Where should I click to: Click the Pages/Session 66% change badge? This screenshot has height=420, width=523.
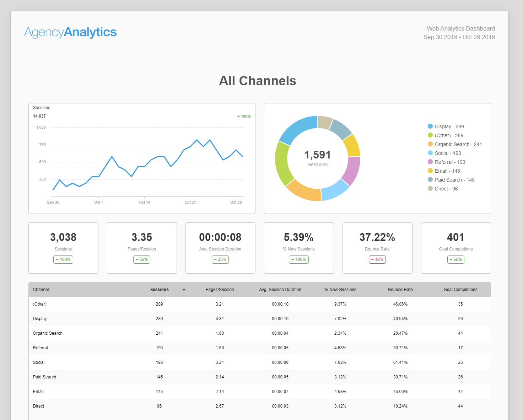pos(142,259)
